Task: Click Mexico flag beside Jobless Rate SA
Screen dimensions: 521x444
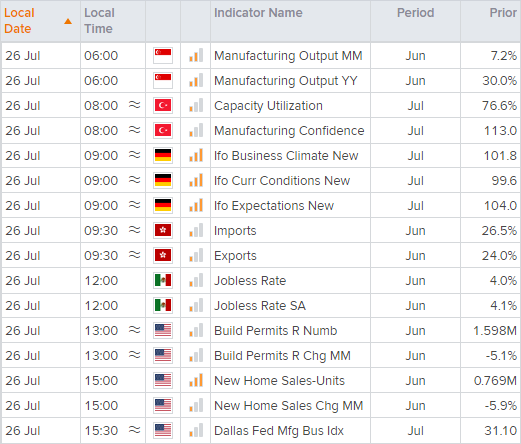Action: [x=163, y=305]
